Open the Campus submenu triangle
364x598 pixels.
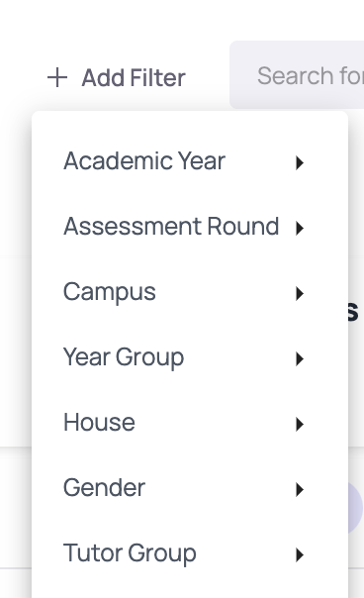tap(300, 293)
